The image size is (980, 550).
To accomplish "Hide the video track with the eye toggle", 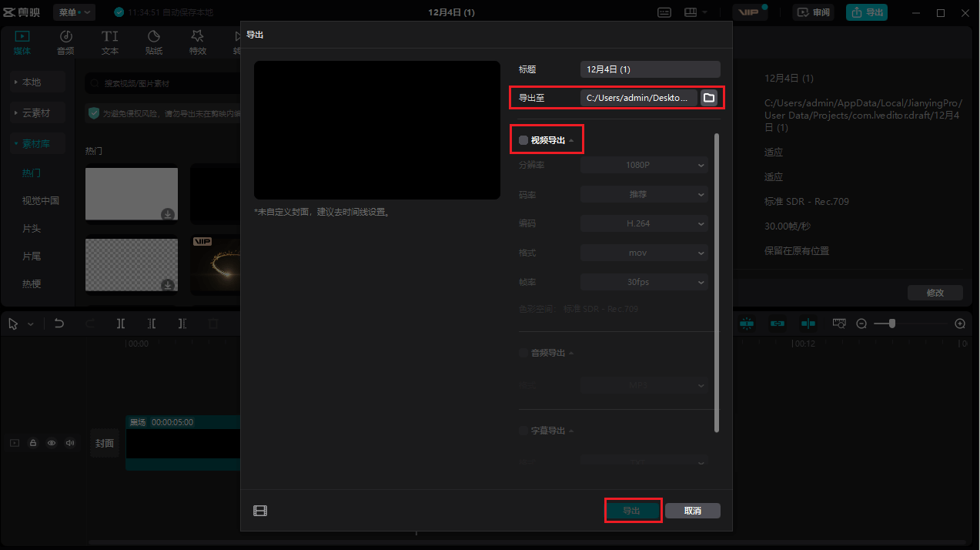I will [x=51, y=443].
